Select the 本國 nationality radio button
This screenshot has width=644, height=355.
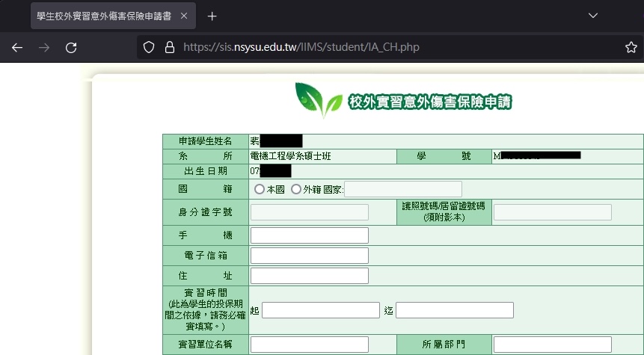click(x=259, y=189)
